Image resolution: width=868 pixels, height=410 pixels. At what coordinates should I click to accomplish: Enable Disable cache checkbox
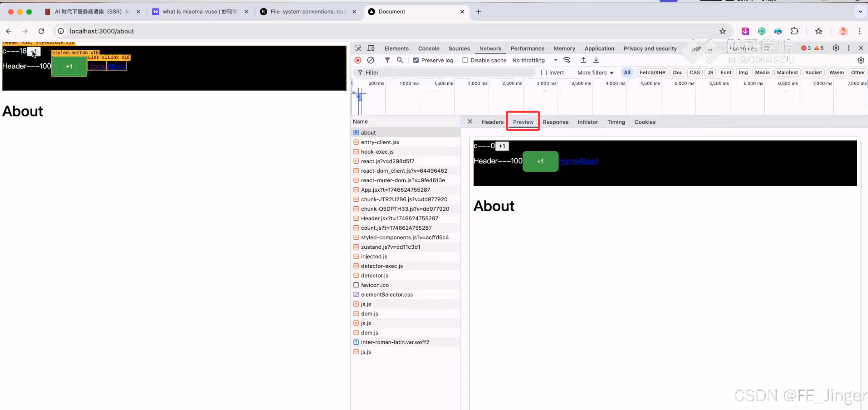click(x=465, y=60)
